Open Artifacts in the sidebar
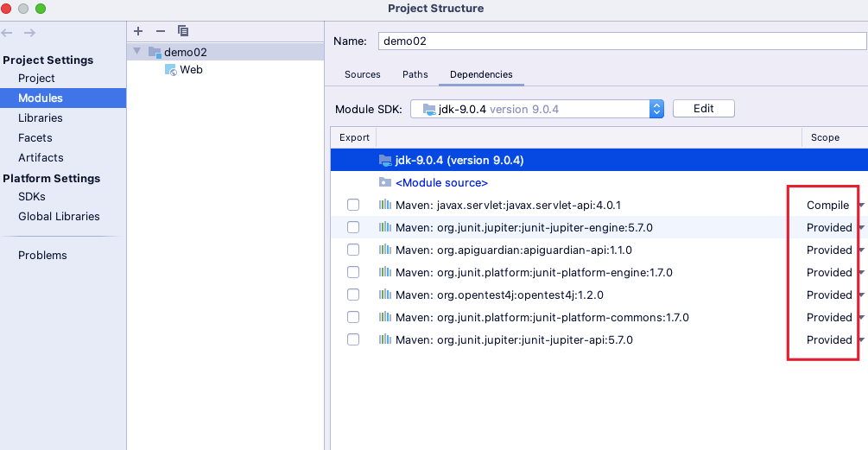The height and width of the screenshot is (450, 868). pos(41,158)
